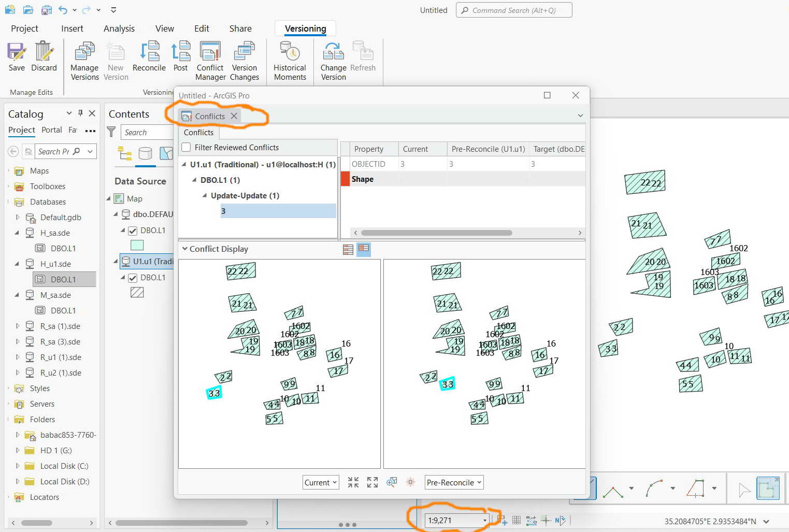The height and width of the screenshot is (532, 789).
Task: Open the Conflict Manager tool
Action: point(210,61)
